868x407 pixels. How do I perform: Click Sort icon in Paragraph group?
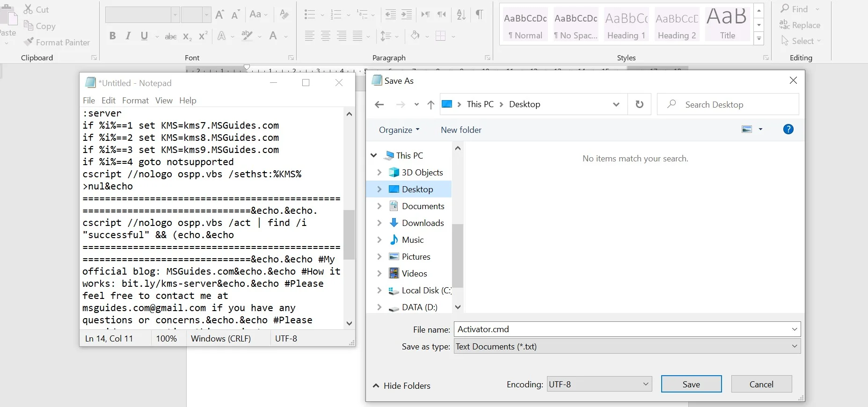(x=461, y=15)
